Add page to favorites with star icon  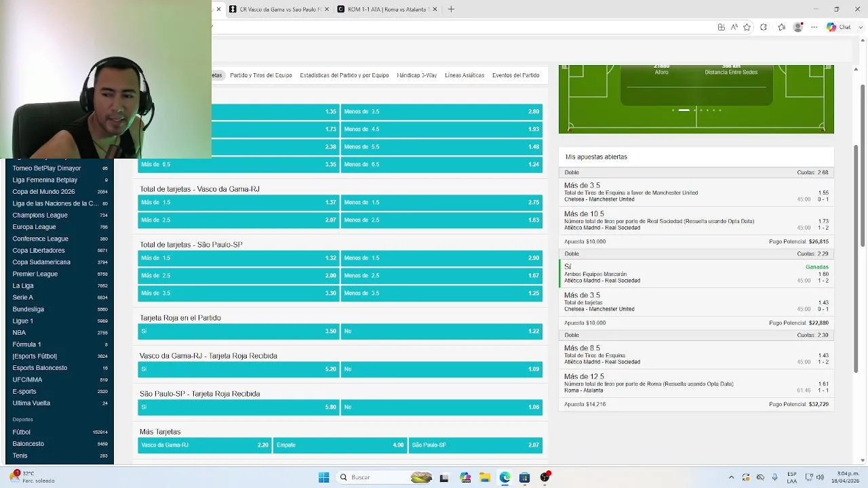[747, 27]
